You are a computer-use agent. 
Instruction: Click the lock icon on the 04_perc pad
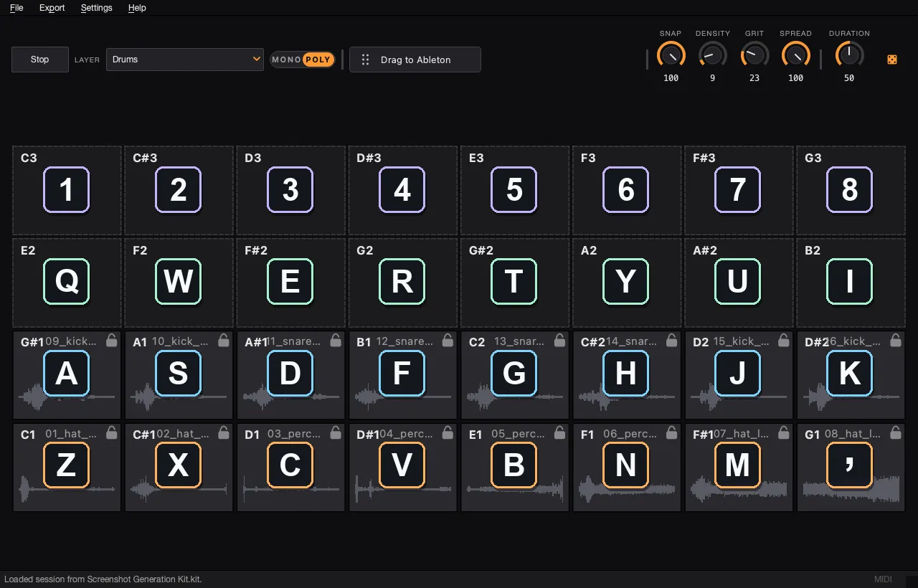(448, 432)
